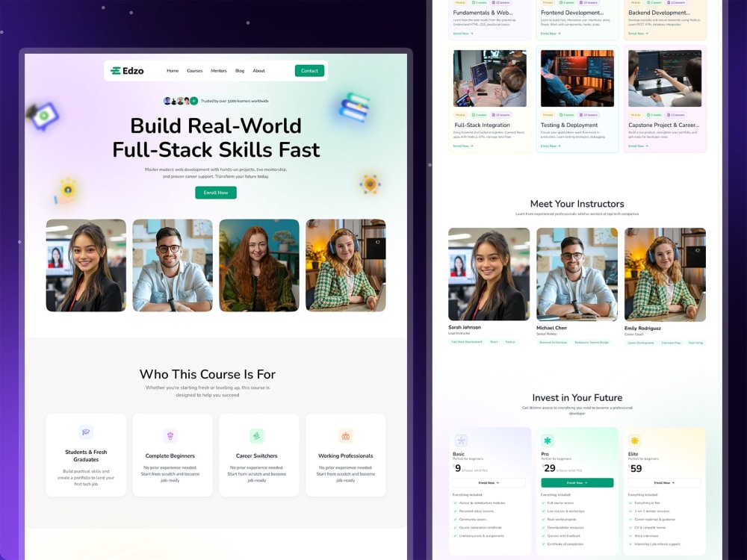Click Enroll Now under Full-Stack Integration

click(462, 146)
